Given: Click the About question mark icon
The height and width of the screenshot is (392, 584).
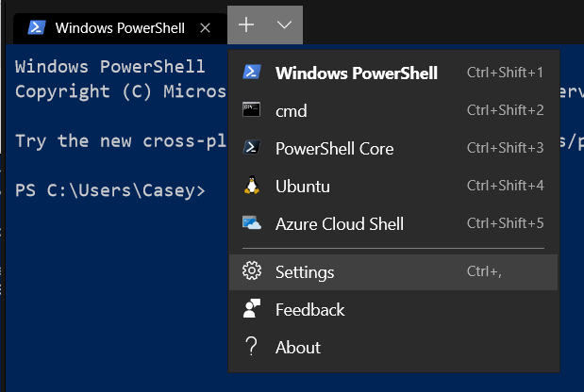Looking at the screenshot, I should click(x=252, y=347).
